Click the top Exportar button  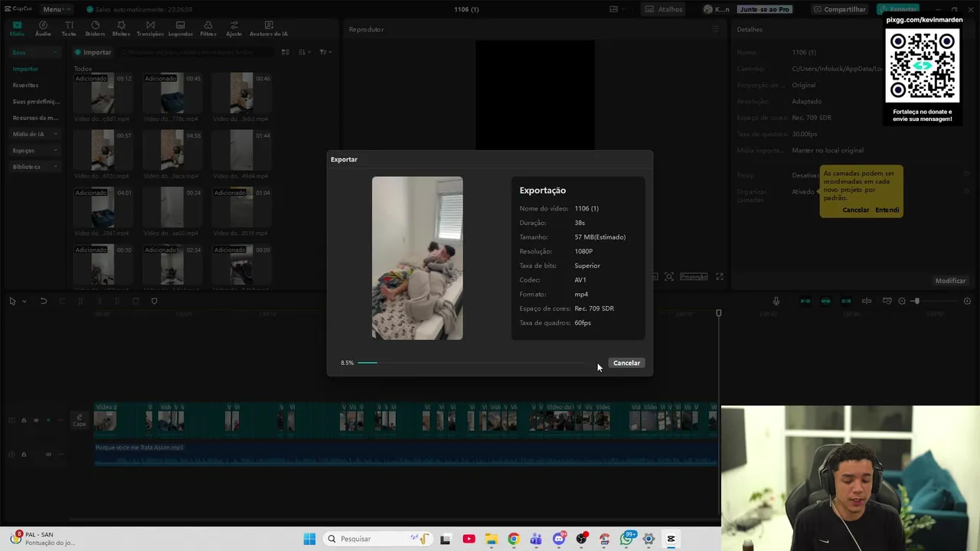click(x=898, y=9)
